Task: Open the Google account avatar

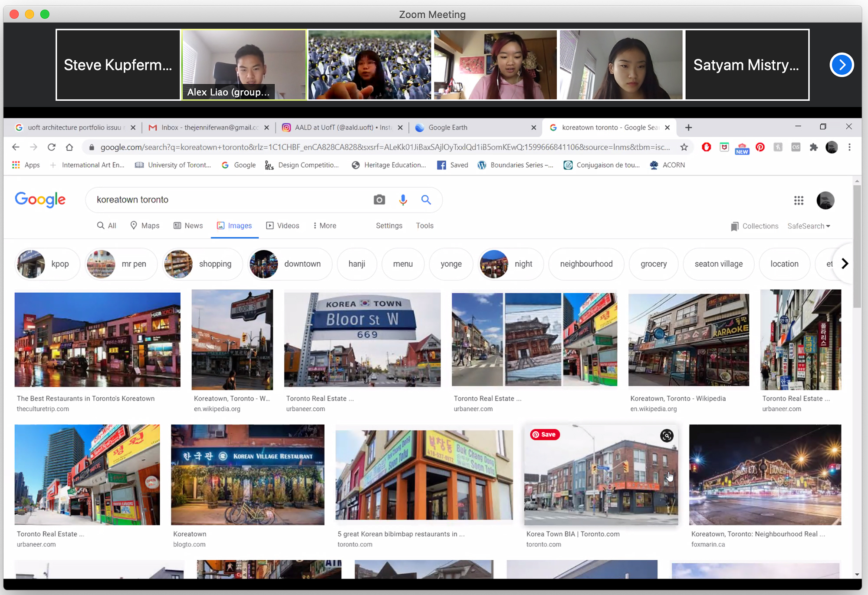Action: click(825, 200)
